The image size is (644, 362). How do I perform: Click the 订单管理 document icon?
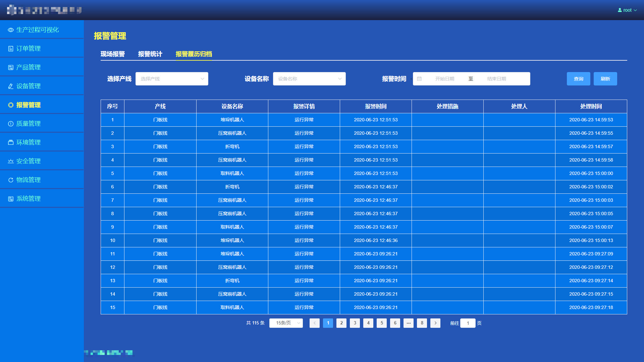pos(11,49)
